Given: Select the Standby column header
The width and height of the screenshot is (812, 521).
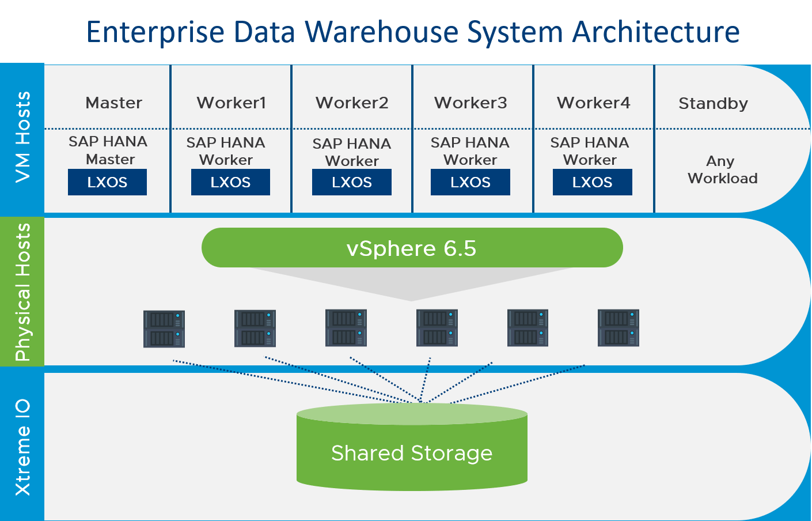Looking at the screenshot, I should pyautogui.click(x=713, y=103).
